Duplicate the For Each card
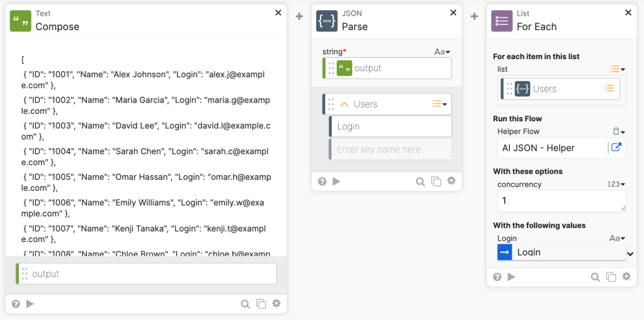The width and height of the screenshot is (644, 320). [611, 277]
